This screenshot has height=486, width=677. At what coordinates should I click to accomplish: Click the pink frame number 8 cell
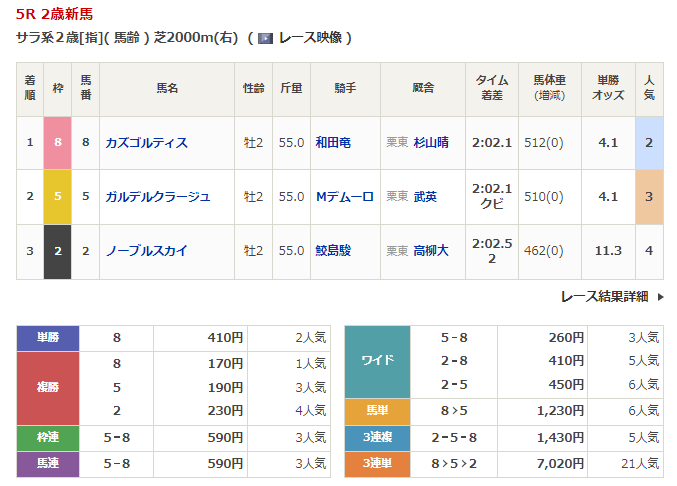pyautogui.click(x=58, y=143)
